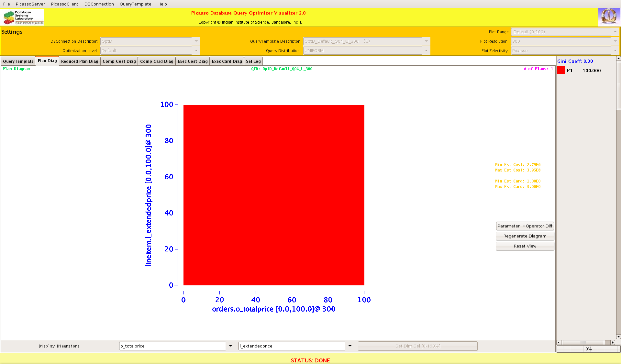Switch to the Comp Cost Diag tab
Viewport: 621px width, 364px height.
[x=119, y=61]
